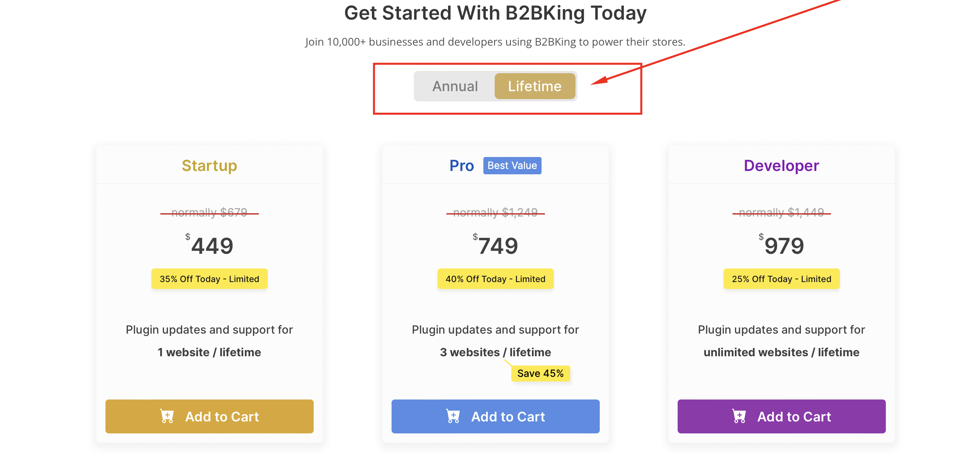980x471 pixels.
Task: Add the Startup plan to cart
Action: point(209,416)
